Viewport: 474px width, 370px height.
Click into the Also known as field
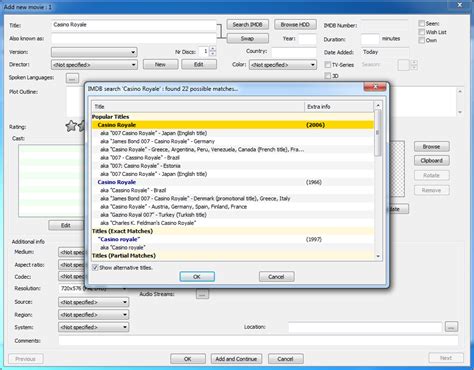(134, 38)
